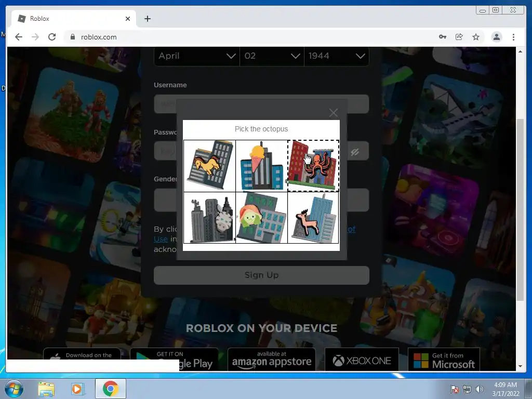Click the Sign Up button
This screenshot has width=532, height=399.
[261, 275]
